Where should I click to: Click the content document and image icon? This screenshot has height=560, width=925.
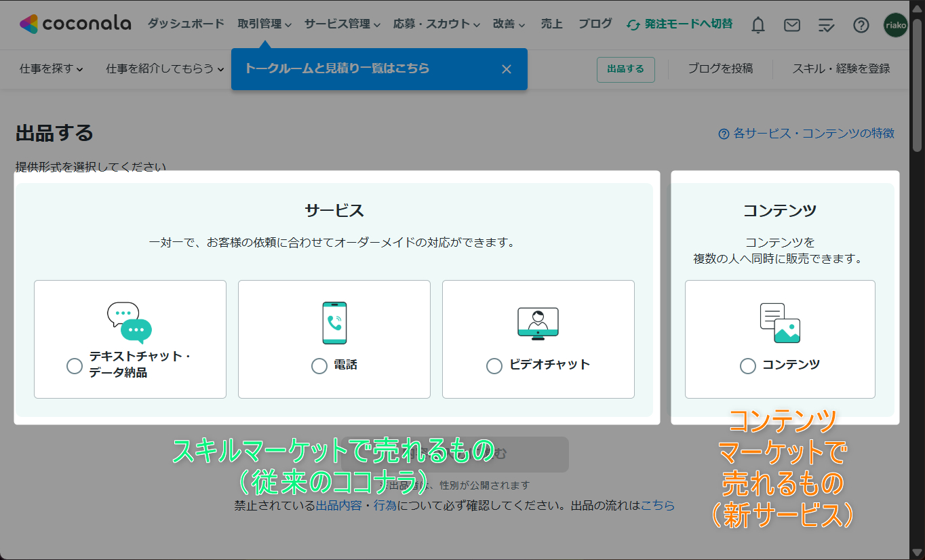click(780, 323)
